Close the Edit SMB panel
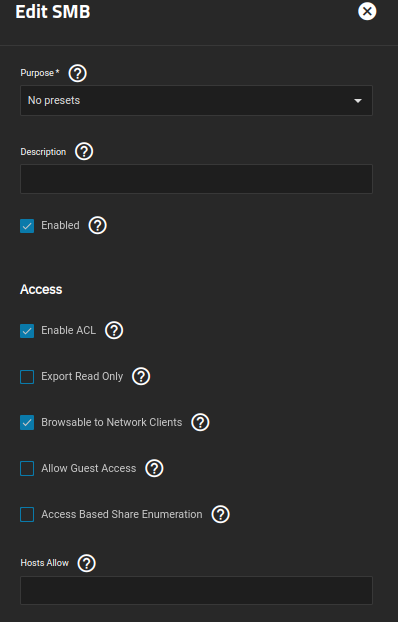 pyautogui.click(x=367, y=12)
